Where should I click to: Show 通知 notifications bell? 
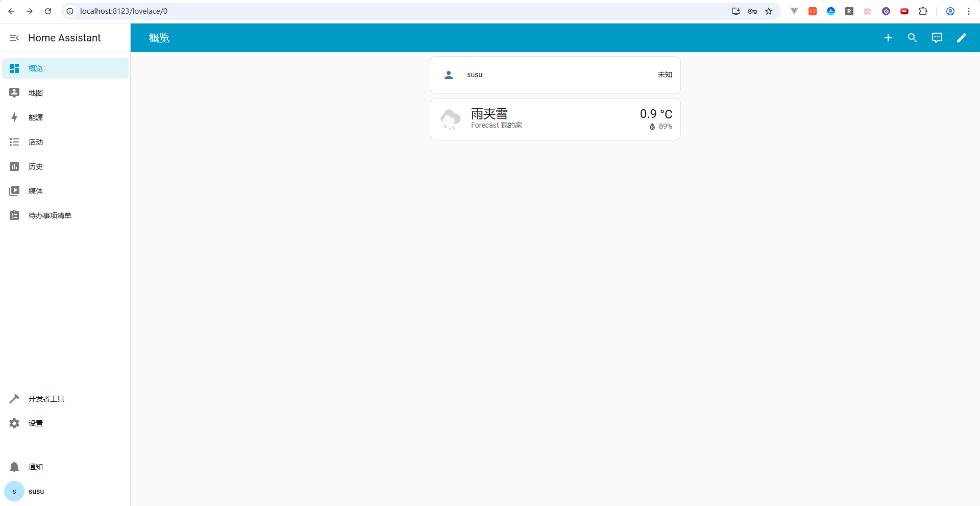36,467
